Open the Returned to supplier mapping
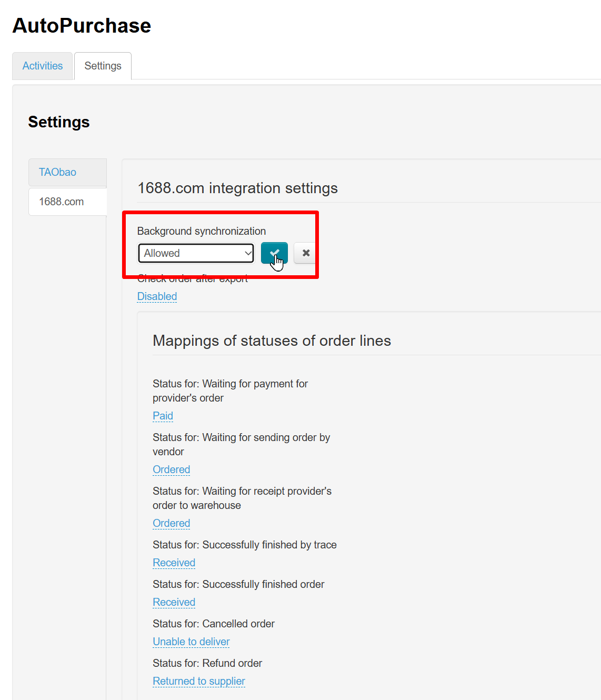601x700 pixels. 198,681
